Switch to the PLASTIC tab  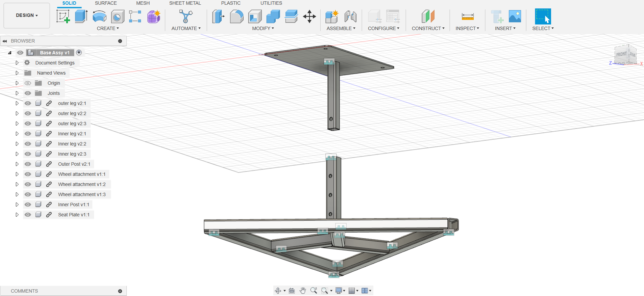tap(231, 3)
